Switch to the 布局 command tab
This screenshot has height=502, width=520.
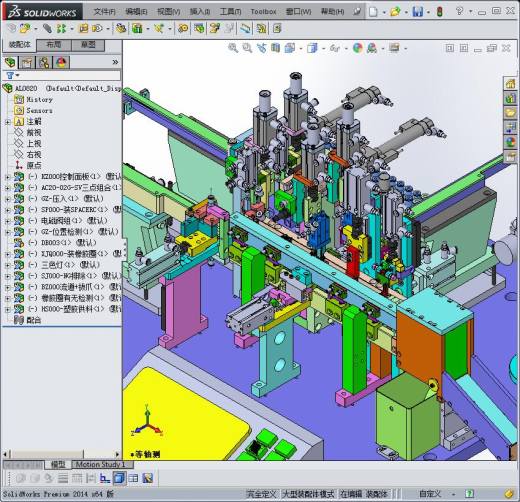point(54,45)
